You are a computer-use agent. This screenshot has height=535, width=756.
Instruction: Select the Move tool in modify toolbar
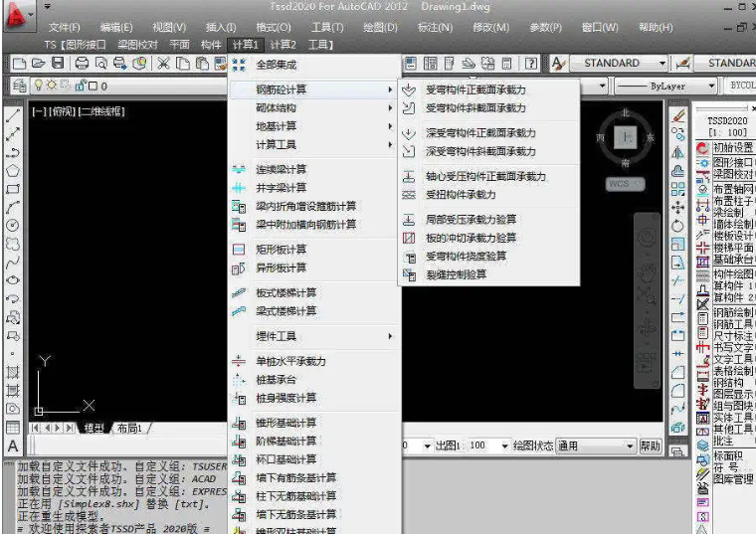(677, 207)
